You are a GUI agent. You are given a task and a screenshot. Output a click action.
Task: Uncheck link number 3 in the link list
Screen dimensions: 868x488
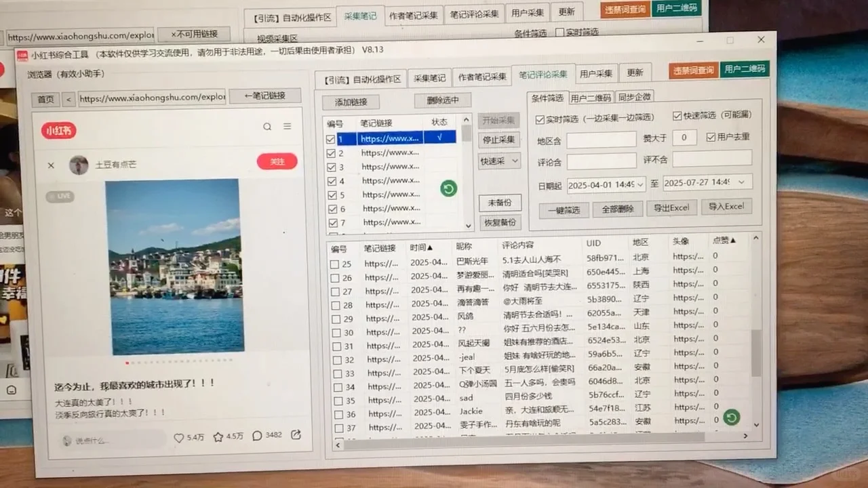tap(331, 167)
